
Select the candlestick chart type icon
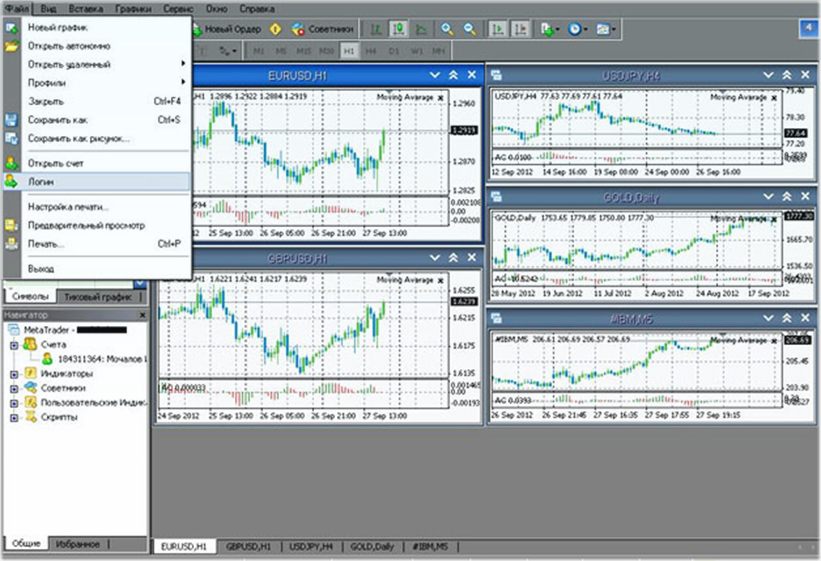[x=397, y=29]
